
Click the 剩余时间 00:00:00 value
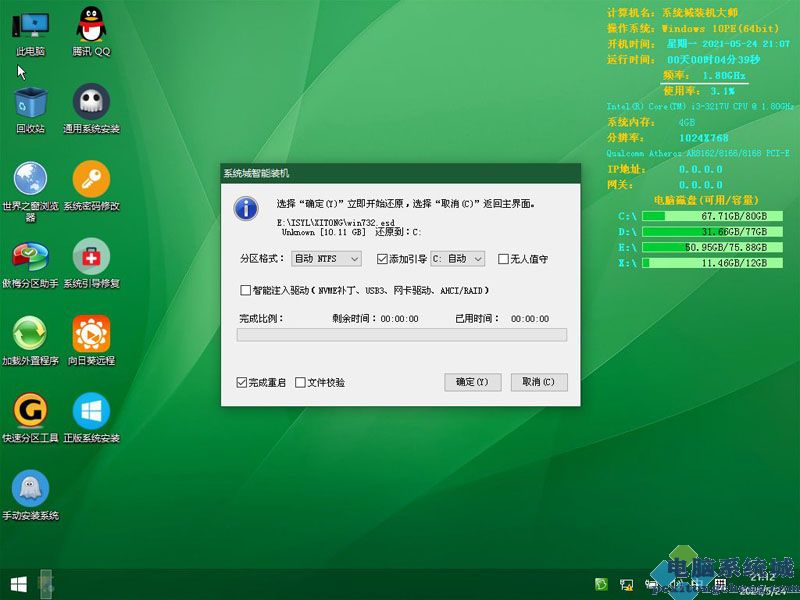pyautogui.click(x=399, y=319)
